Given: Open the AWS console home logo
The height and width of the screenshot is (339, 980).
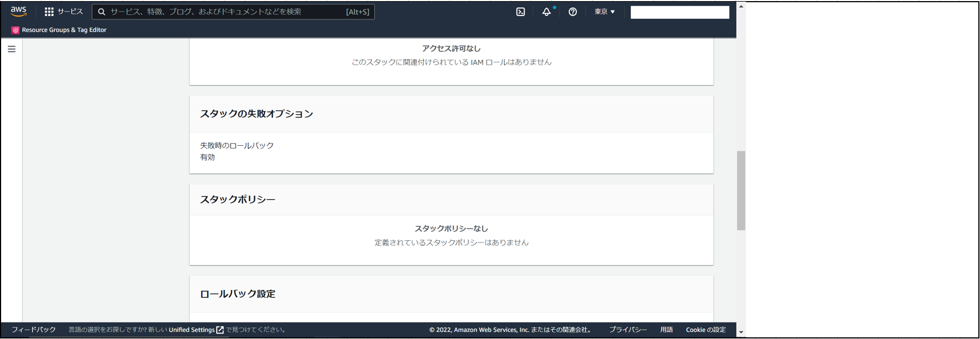Looking at the screenshot, I should (18, 12).
